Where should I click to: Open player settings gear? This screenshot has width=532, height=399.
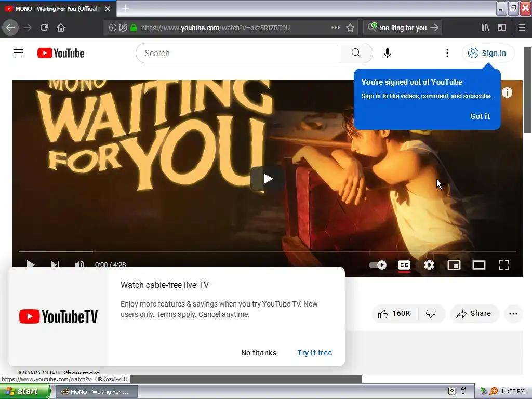click(x=429, y=265)
